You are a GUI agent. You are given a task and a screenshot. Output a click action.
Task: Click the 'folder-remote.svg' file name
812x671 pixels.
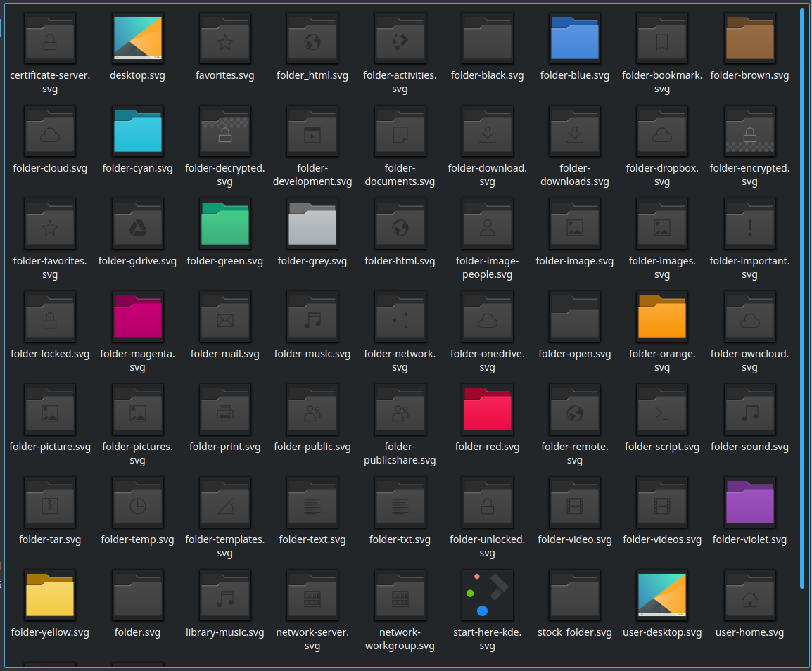point(575,453)
